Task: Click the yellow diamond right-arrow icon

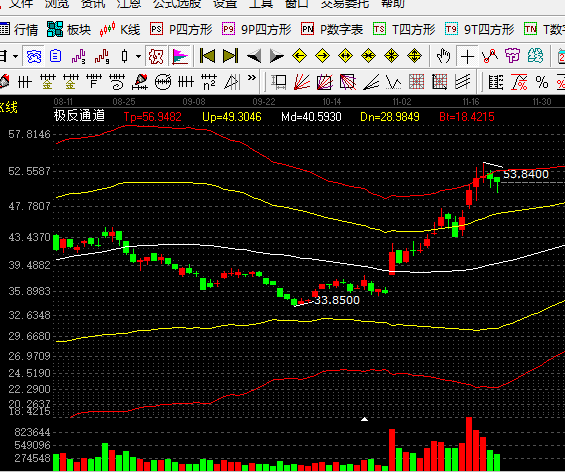Action: [322, 56]
